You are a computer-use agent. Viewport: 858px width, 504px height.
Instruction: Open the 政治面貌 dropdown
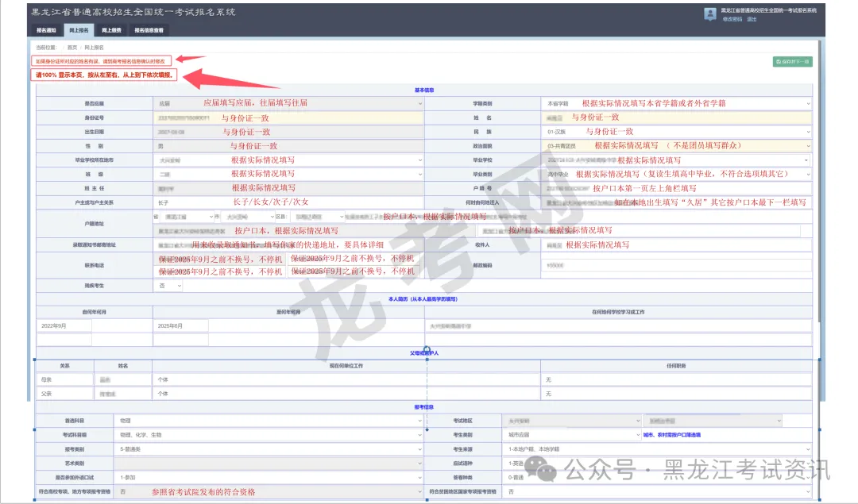(x=677, y=145)
